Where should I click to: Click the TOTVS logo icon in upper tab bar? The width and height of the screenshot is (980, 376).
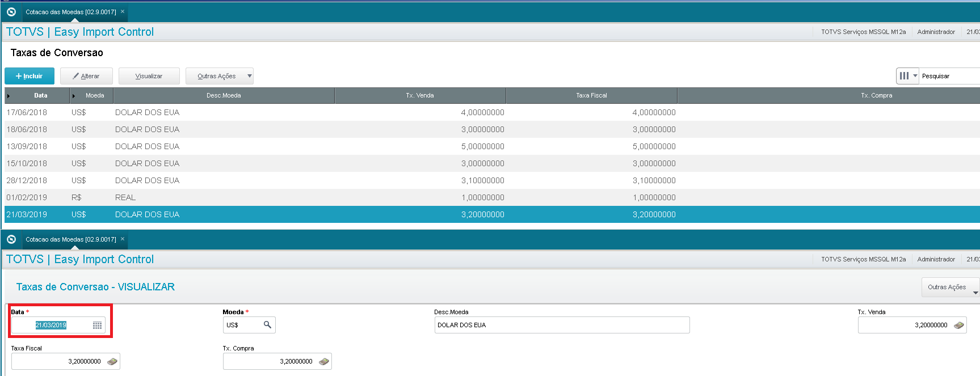click(11, 11)
